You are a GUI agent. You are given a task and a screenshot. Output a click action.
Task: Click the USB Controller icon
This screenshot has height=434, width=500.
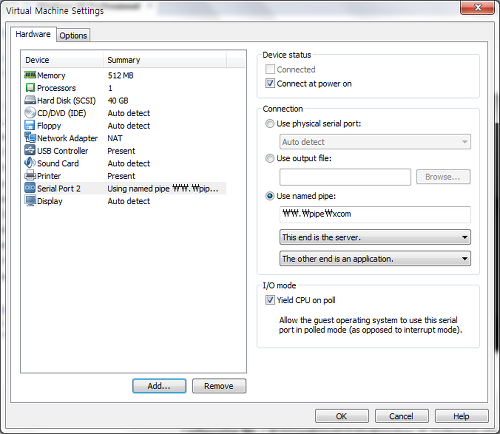pos(30,150)
